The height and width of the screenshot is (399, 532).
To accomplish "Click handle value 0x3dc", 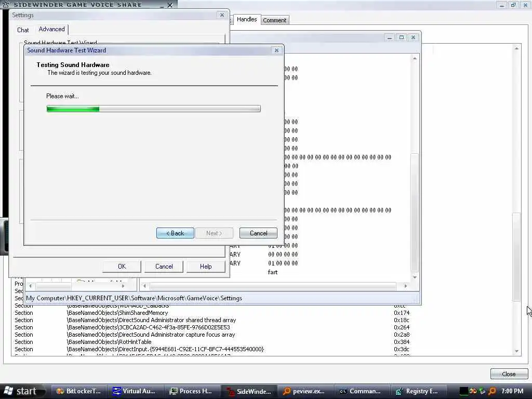I will [x=402, y=349].
